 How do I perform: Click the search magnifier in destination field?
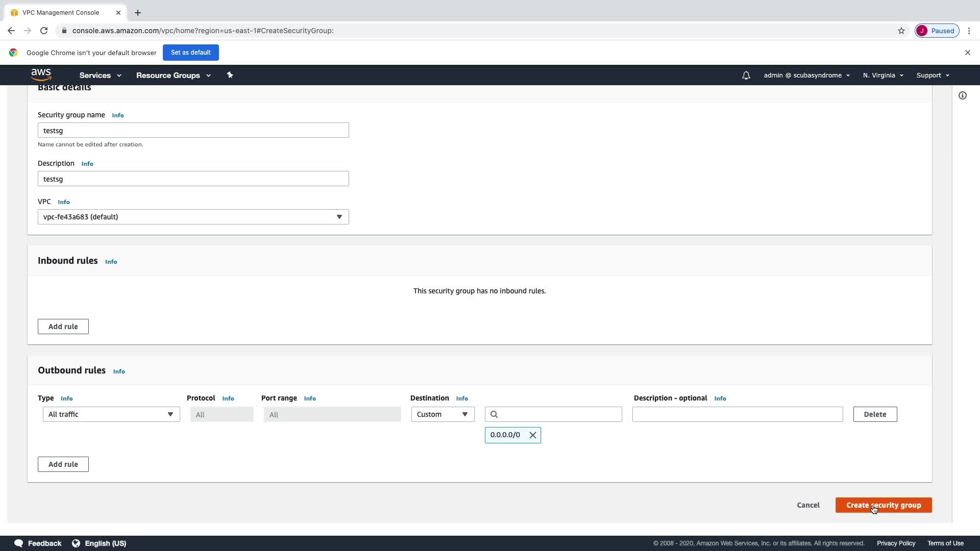pos(494,414)
